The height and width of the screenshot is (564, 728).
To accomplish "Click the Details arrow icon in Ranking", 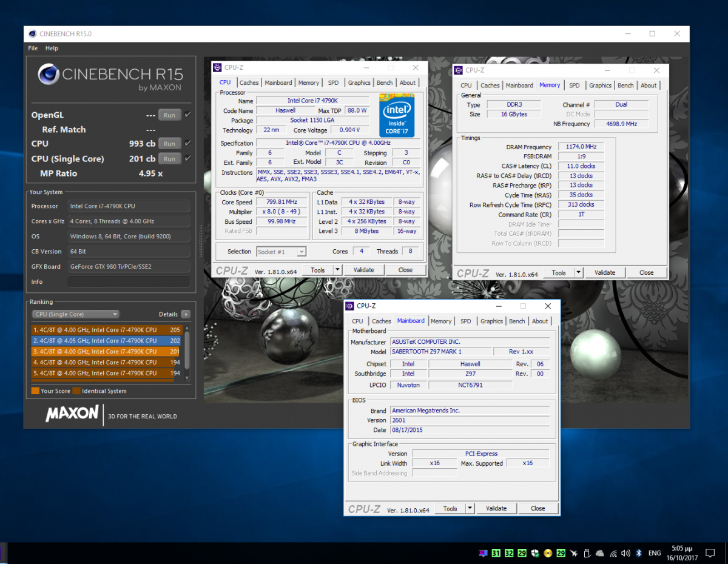I will pyautogui.click(x=186, y=314).
